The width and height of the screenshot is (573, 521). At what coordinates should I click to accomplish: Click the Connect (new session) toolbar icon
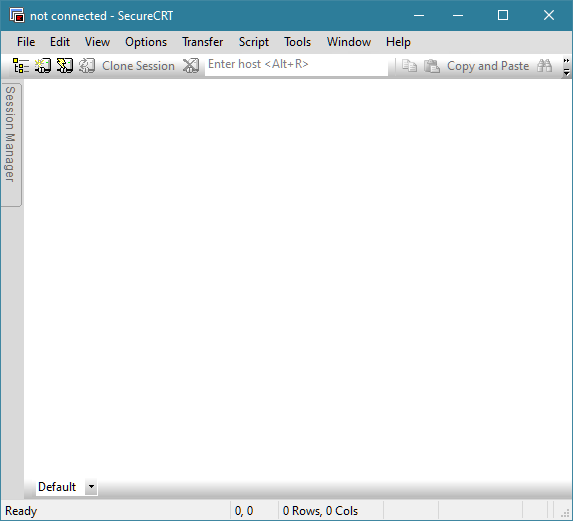tap(43, 66)
